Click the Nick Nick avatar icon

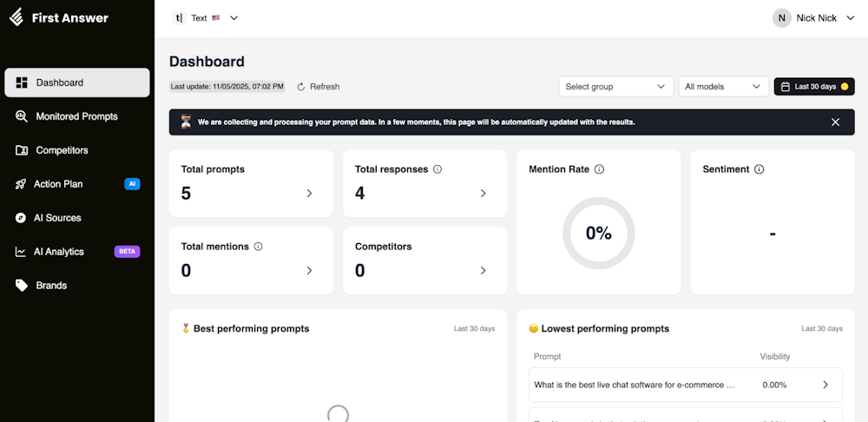[x=782, y=17]
